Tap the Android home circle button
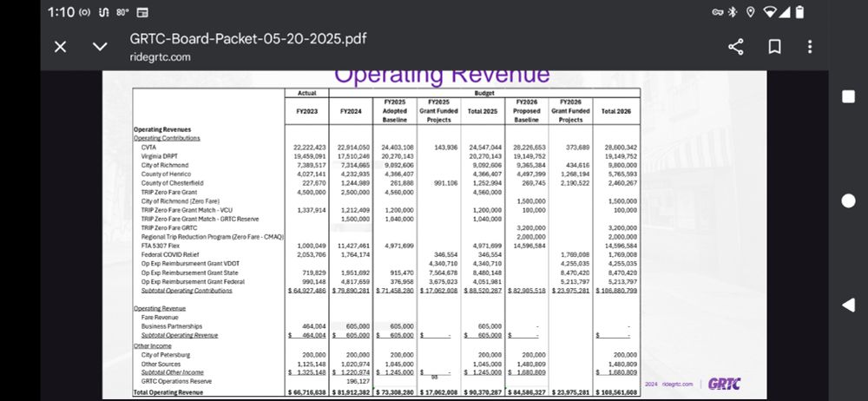Image resolution: width=868 pixels, height=401 pixels. pyautogui.click(x=848, y=201)
